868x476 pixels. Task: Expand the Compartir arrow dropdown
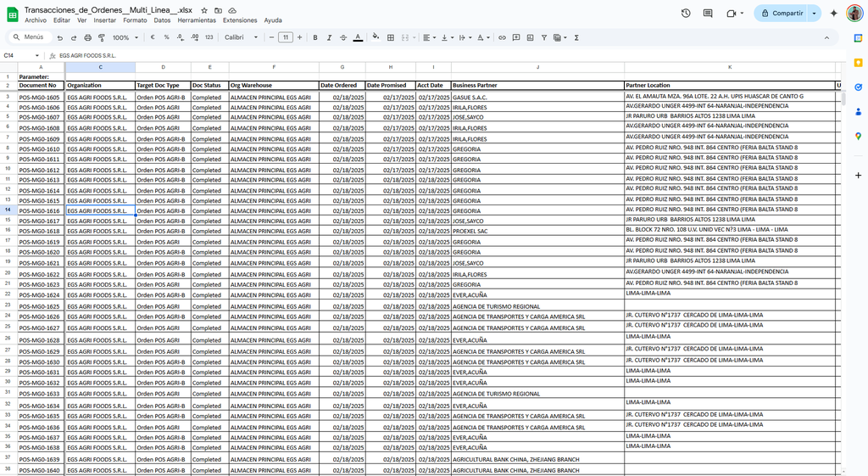(814, 14)
